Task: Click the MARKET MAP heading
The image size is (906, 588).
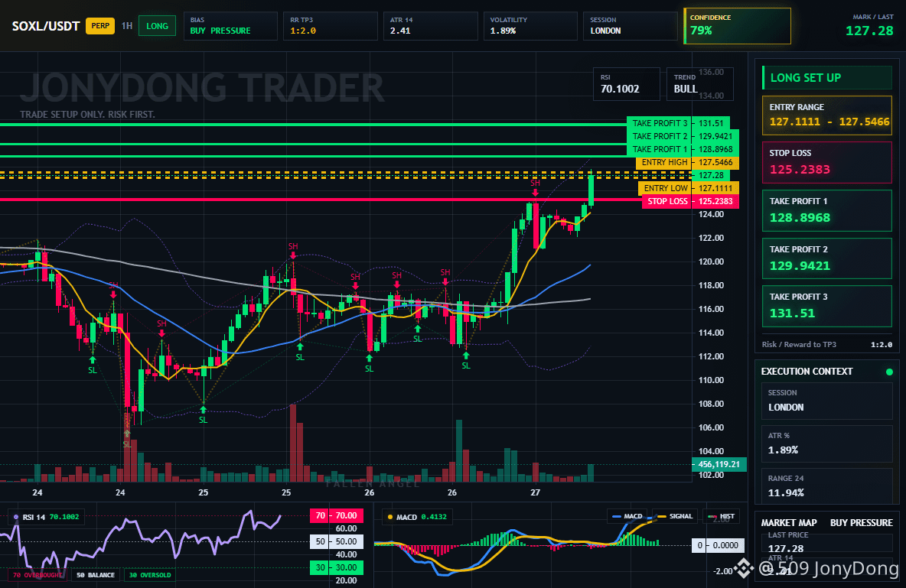Action: (789, 523)
